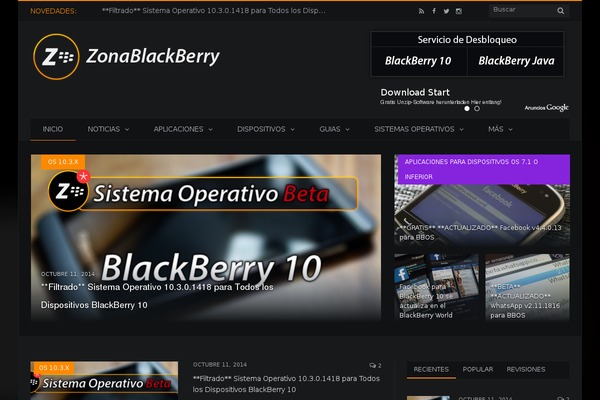Open the Twitter social icon
600x400 pixels.
pos(446,11)
